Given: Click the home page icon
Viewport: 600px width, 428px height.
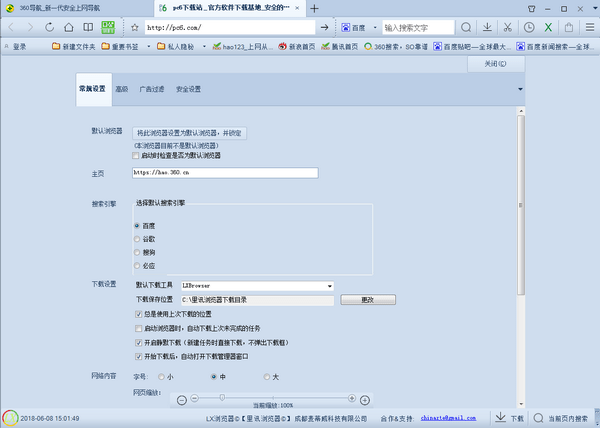Looking at the screenshot, I should [68, 27].
